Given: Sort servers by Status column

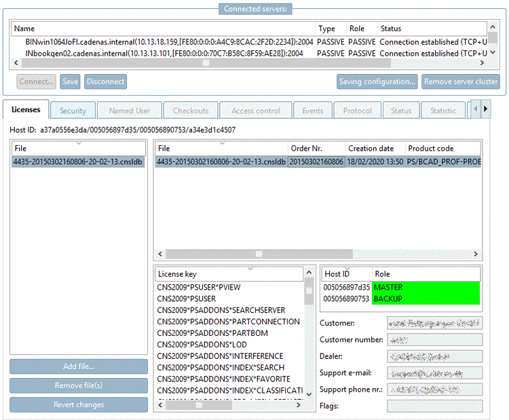Looking at the screenshot, I should click(432, 28).
